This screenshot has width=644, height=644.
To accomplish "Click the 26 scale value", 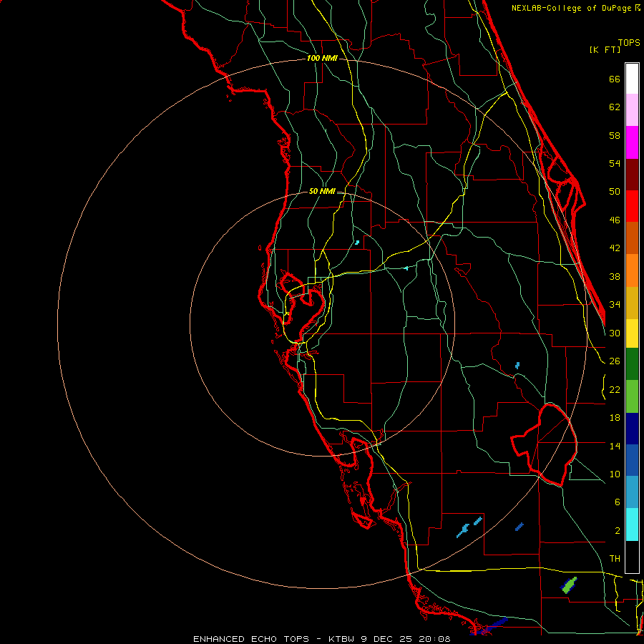I will (615, 361).
